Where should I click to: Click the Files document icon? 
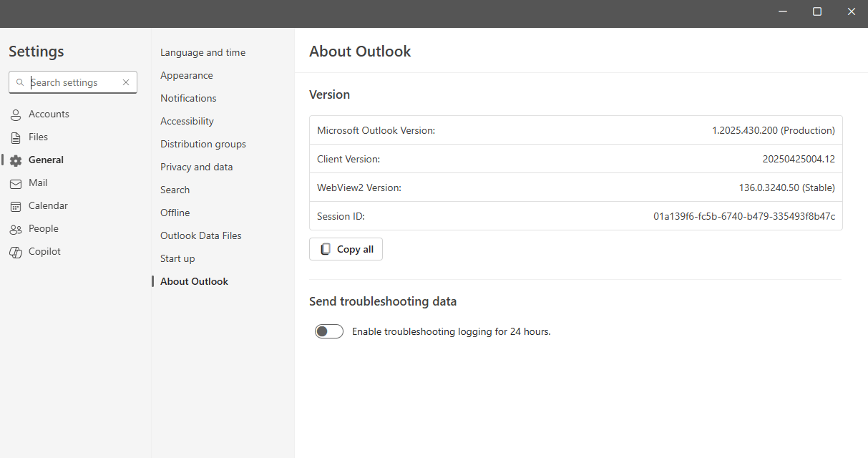[x=16, y=137]
